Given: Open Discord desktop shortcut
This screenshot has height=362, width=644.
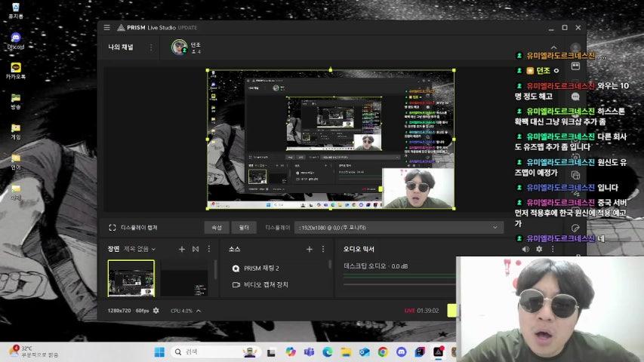Looking at the screenshot, I should coord(16,41).
